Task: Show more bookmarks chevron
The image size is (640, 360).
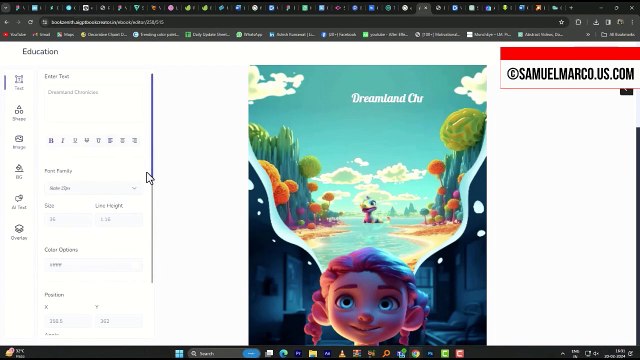Action: 588,35
